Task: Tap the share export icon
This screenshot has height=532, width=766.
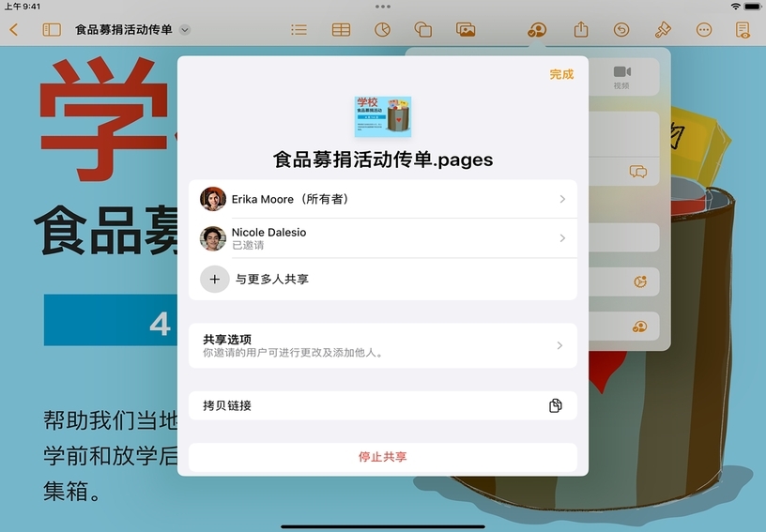Action: click(581, 30)
